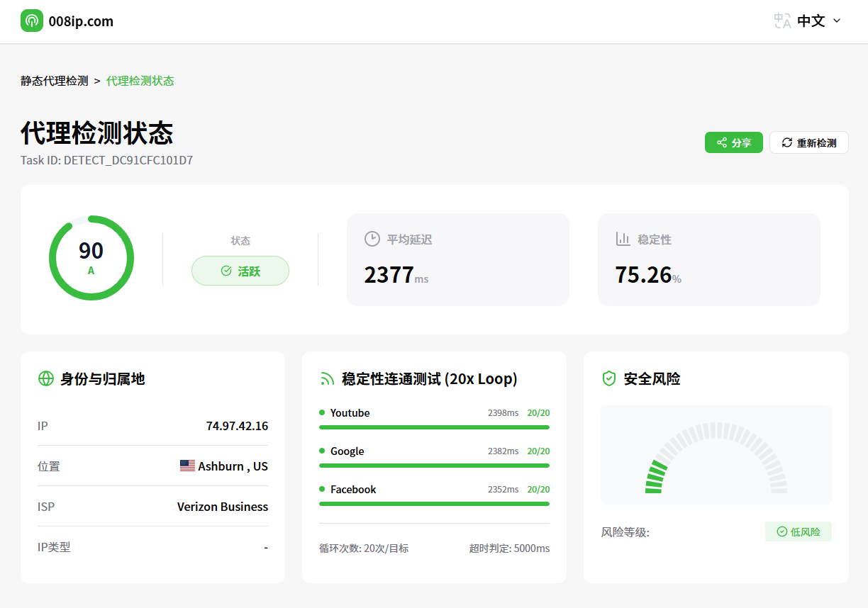Select the Task ID DETECT_DC91CFC101D7 text
Image resolution: width=868 pixels, height=608 pixels.
106,160
